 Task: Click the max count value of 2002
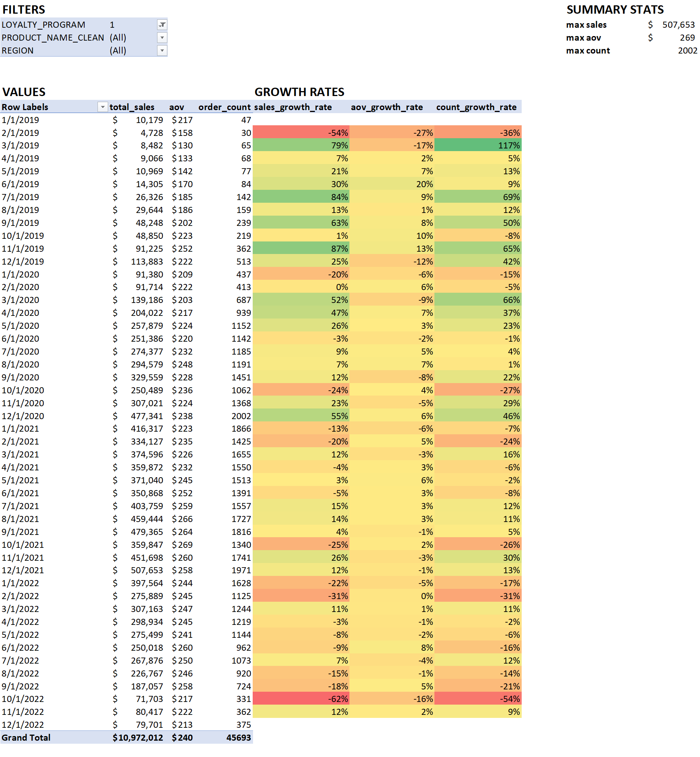click(x=687, y=50)
